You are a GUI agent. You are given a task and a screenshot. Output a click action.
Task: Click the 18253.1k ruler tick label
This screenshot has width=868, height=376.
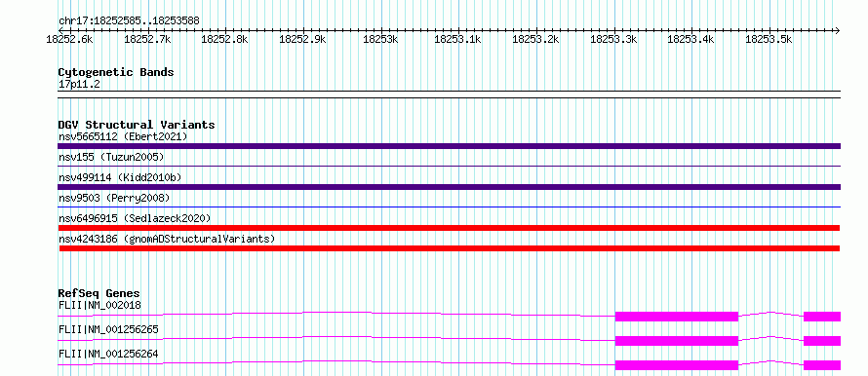point(457,39)
